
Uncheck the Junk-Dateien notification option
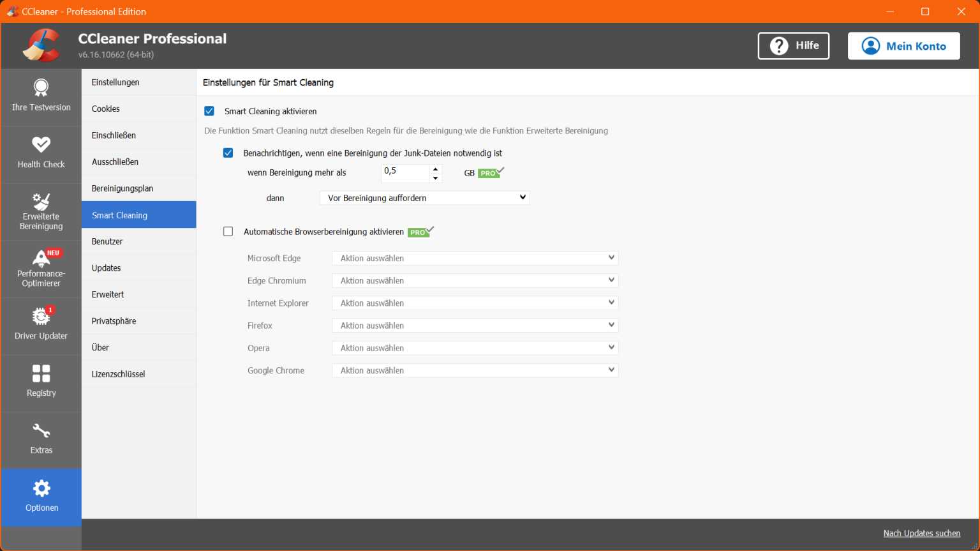click(x=228, y=153)
